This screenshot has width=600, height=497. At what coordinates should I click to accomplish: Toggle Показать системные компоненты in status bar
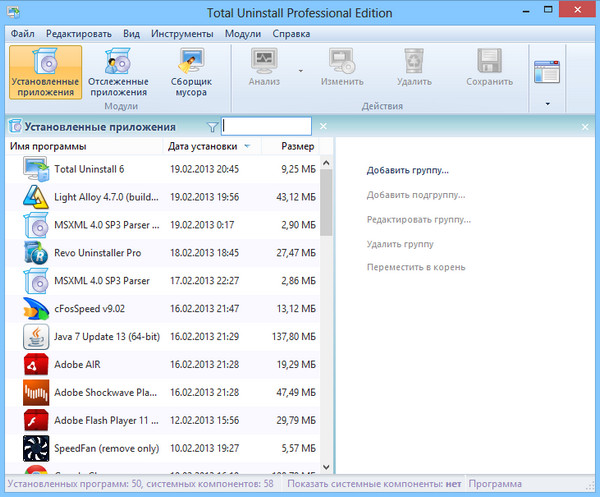pyautogui.click(x=374, y=484)
